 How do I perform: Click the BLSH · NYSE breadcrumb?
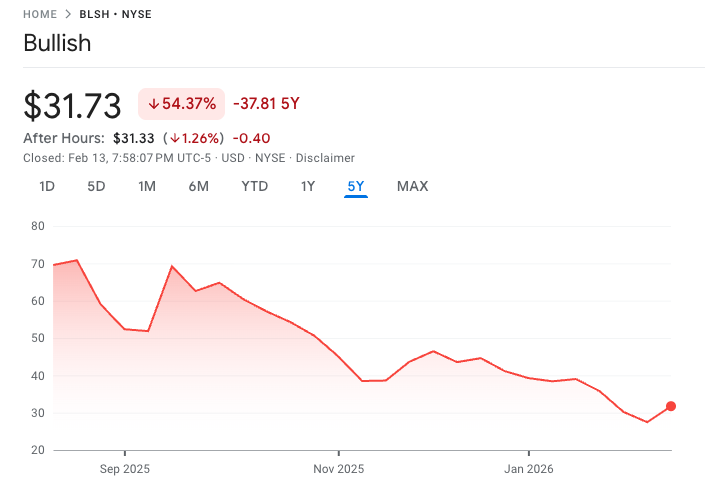(x=116, y=14)
